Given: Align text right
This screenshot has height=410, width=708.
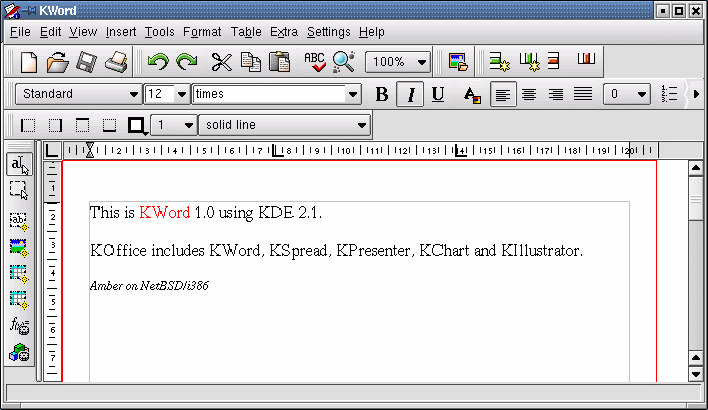Looking at the screenshot, I should click(556, 94).
